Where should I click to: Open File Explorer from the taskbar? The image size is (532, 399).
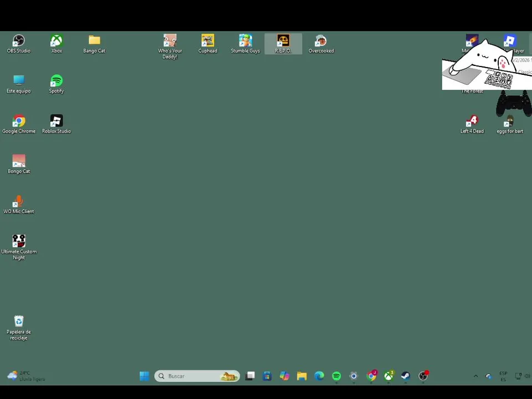[x=301, y=376]
